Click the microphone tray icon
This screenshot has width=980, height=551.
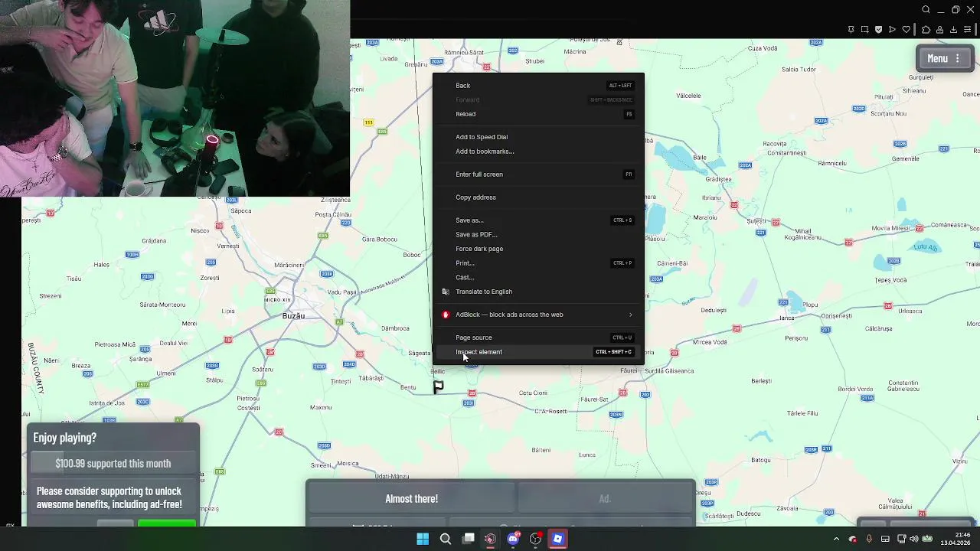pos(869,540)
